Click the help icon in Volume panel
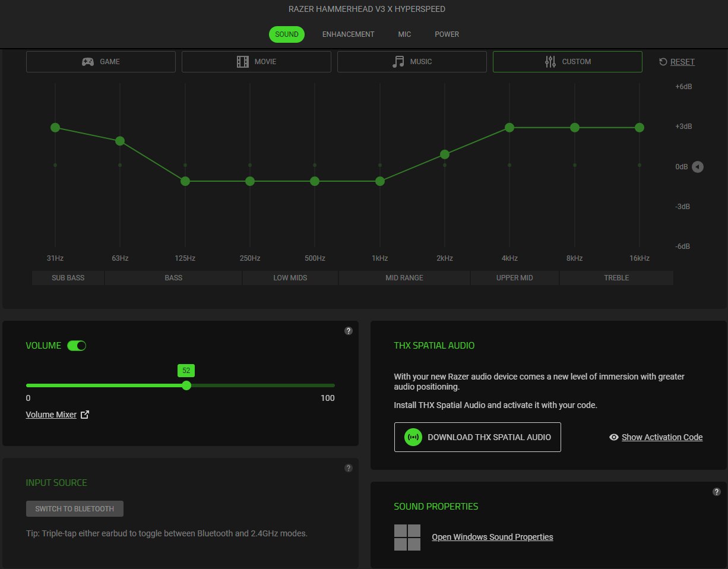This screenshot has height=569, width=728. (x=349, y=331)
